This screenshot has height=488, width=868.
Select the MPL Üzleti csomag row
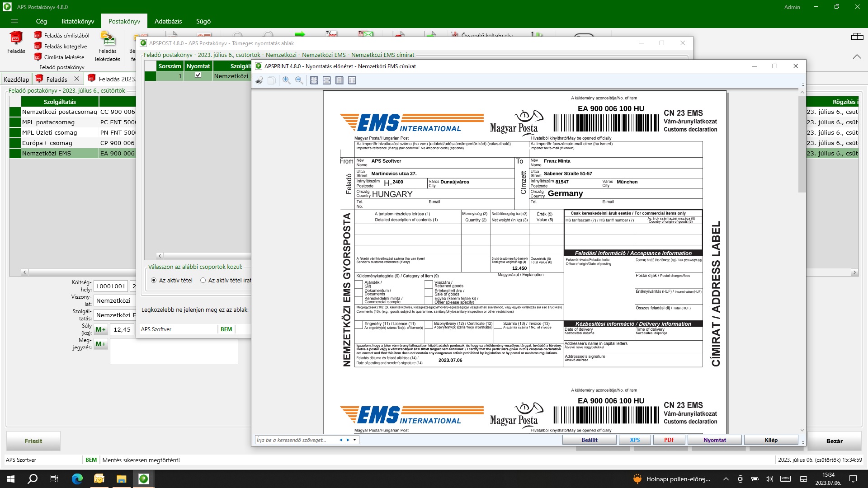(72, 132)
